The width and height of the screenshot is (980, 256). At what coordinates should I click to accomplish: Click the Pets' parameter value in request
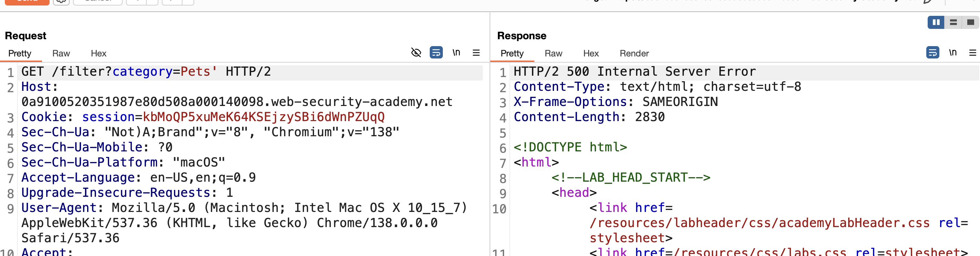pos(199,72)
